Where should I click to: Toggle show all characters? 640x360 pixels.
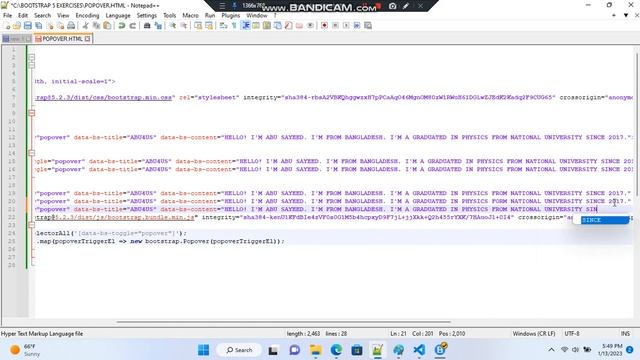(234, 26)
